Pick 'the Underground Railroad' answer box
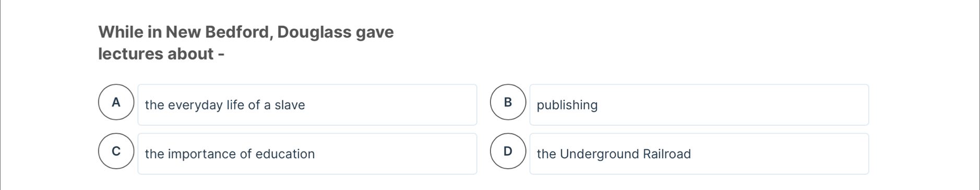The width and height of the screenshot is (980, 190). tap(699, 154)
